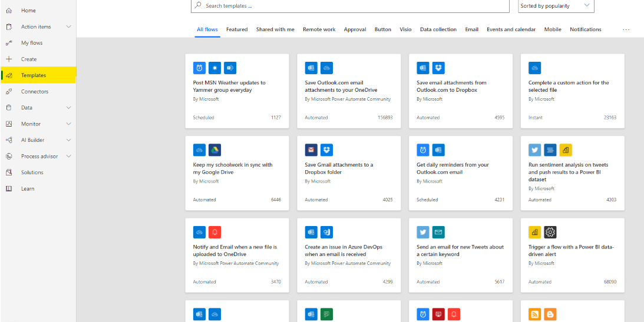Image resolution: width=644 pixels, height=322 pixels.
Task: Click Dropbox icon on Gmail attachments card
Action: click(x=326, y=150)
